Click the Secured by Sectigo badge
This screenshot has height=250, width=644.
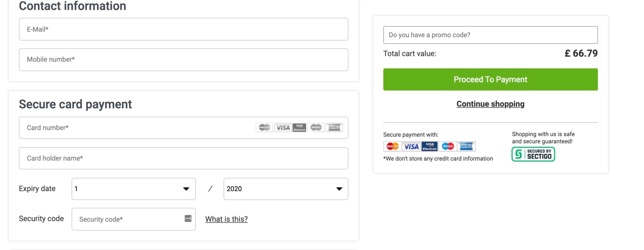pos(533,154)
